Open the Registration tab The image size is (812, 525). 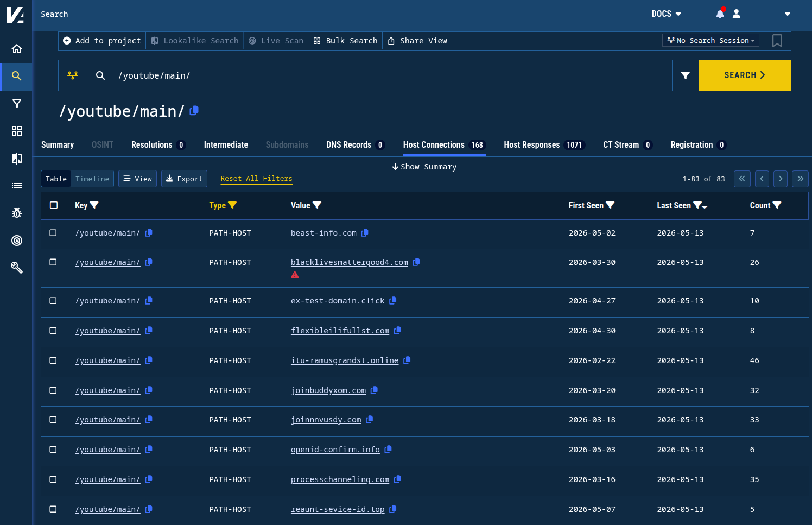coord(698,145)
